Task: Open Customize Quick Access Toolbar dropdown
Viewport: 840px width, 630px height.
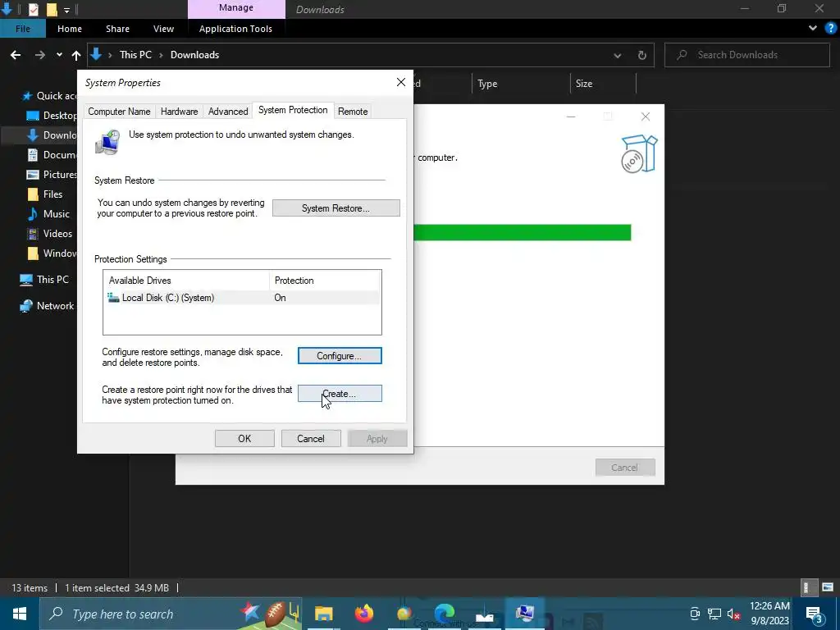Action: coord(66,10)
